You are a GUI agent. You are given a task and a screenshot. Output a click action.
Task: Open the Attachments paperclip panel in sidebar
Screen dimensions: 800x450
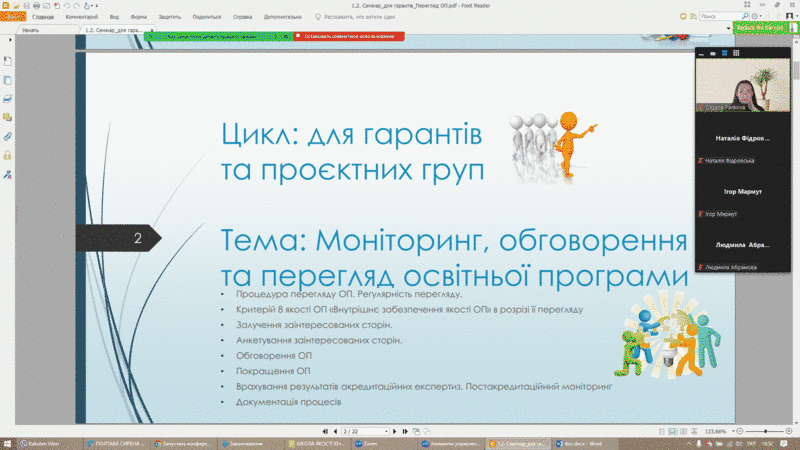tap(8, 136)
